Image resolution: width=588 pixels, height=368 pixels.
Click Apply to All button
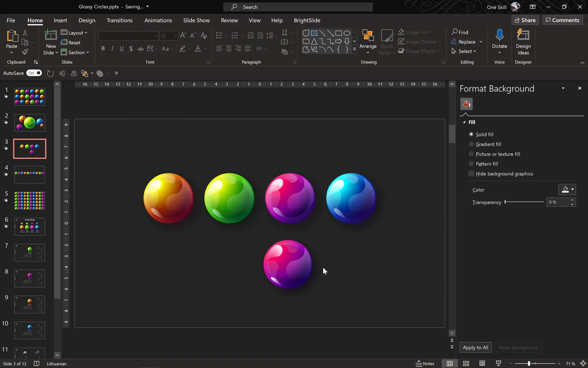pyautogui.click(x=475, y=347)
